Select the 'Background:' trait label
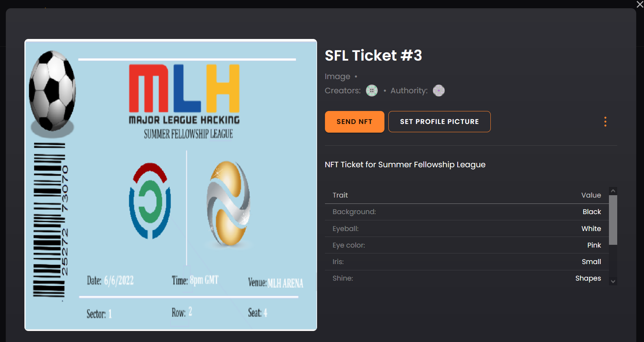 354,212
